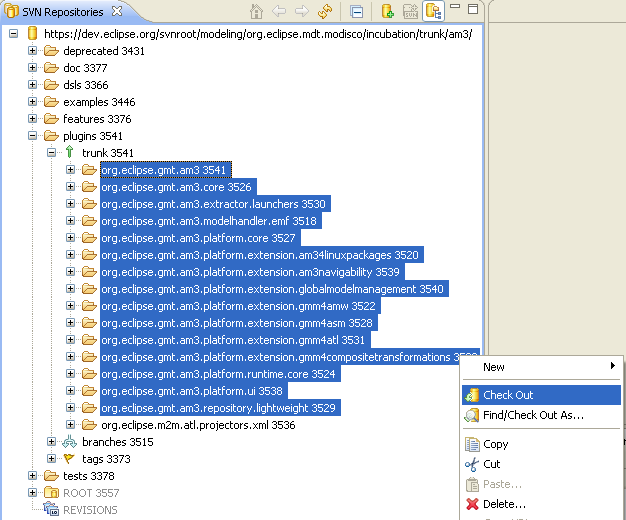Select the globalmodelmanagement 3540 entry
The image size is (626, 520).
point(274,289)
